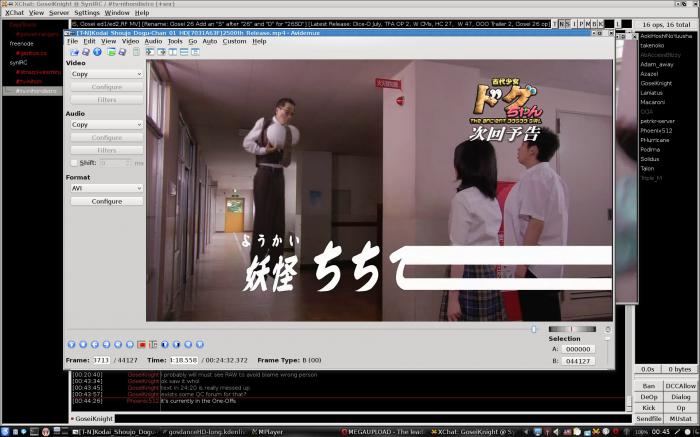Click the audio Shift value spinner

pos(115,163)
